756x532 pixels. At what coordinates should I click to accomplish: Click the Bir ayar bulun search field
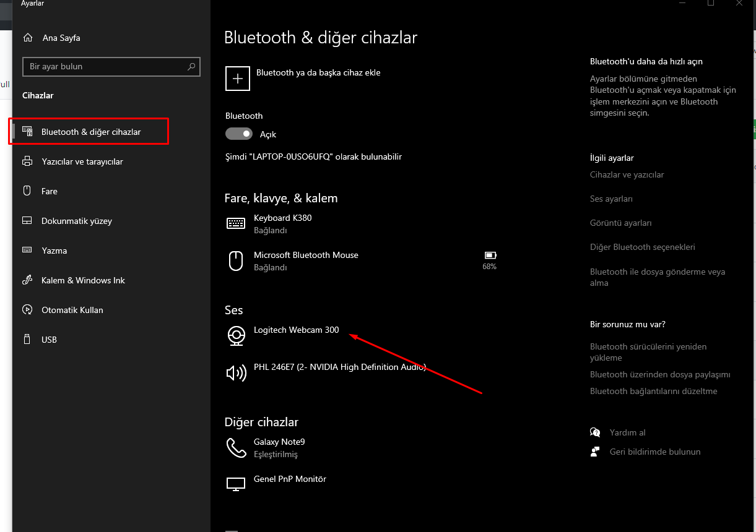[x=111, y=67]
